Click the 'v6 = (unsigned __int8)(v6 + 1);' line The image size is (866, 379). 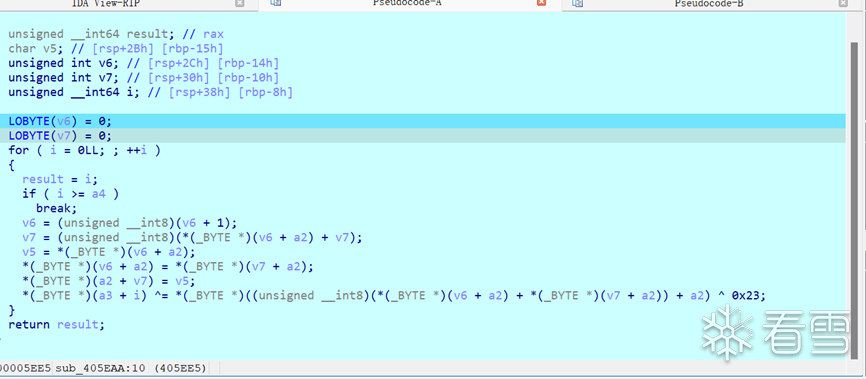pyautogui.click(x=130, y=223)
